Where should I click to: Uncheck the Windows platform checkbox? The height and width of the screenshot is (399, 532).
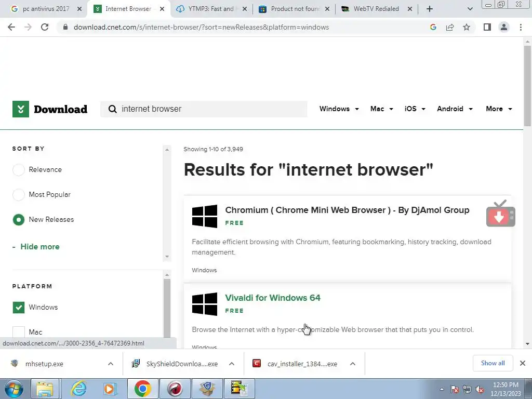point(19,308)
